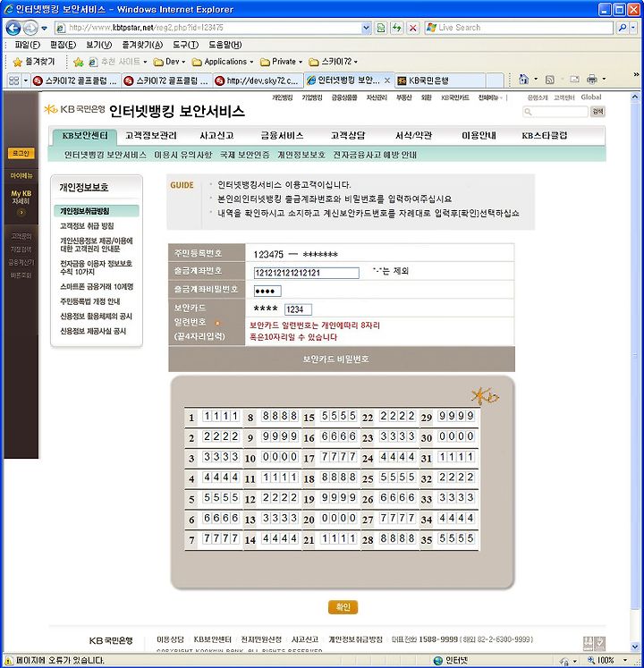This screenshot has height=668, width=644.
Task: Open the 편집(E) menu
Action: 63,45
